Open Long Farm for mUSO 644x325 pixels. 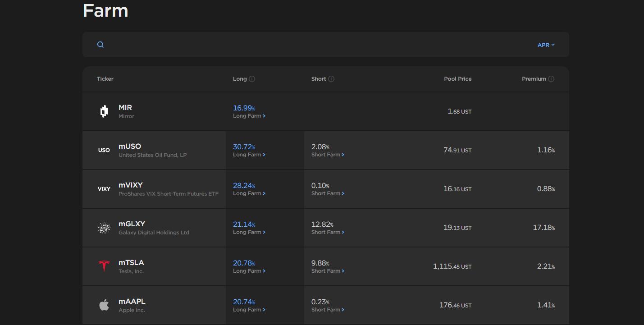tap(249, 155)
